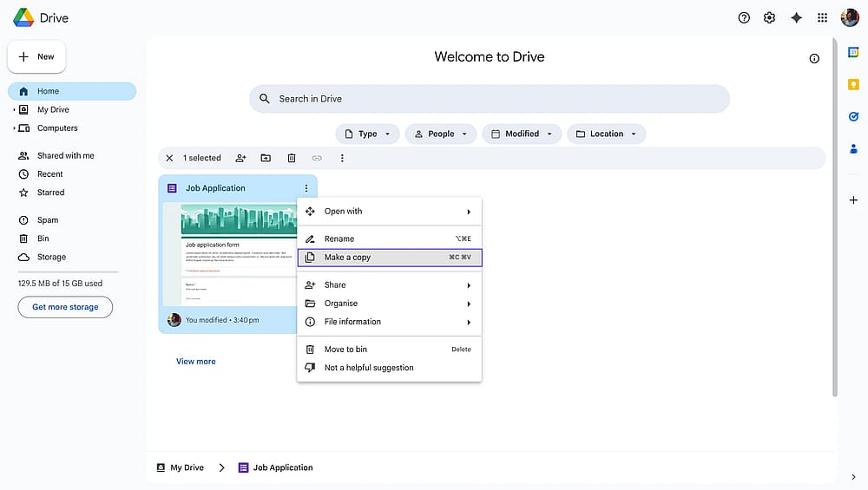This screenshot has width=868, height=490.
Task: Click the Search in Drive field
Action: (490, 99)
